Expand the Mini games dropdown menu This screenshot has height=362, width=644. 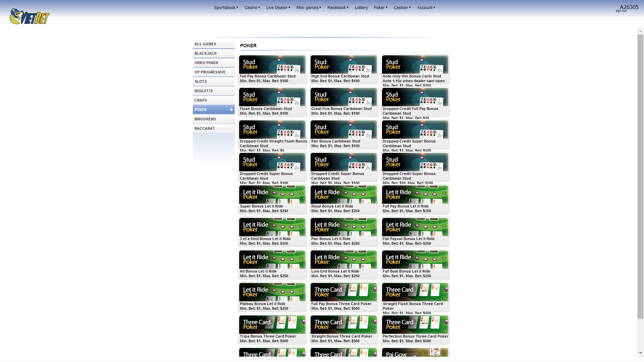coord(309,7)
